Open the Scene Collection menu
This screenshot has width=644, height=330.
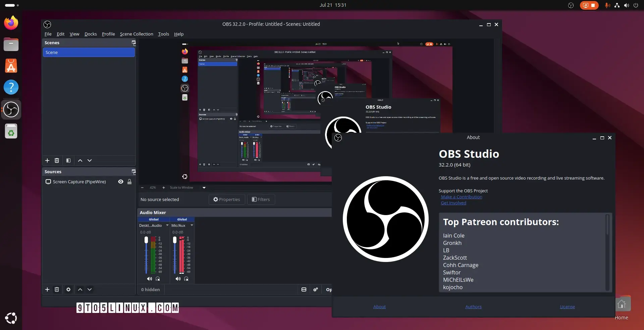(137, 34)
